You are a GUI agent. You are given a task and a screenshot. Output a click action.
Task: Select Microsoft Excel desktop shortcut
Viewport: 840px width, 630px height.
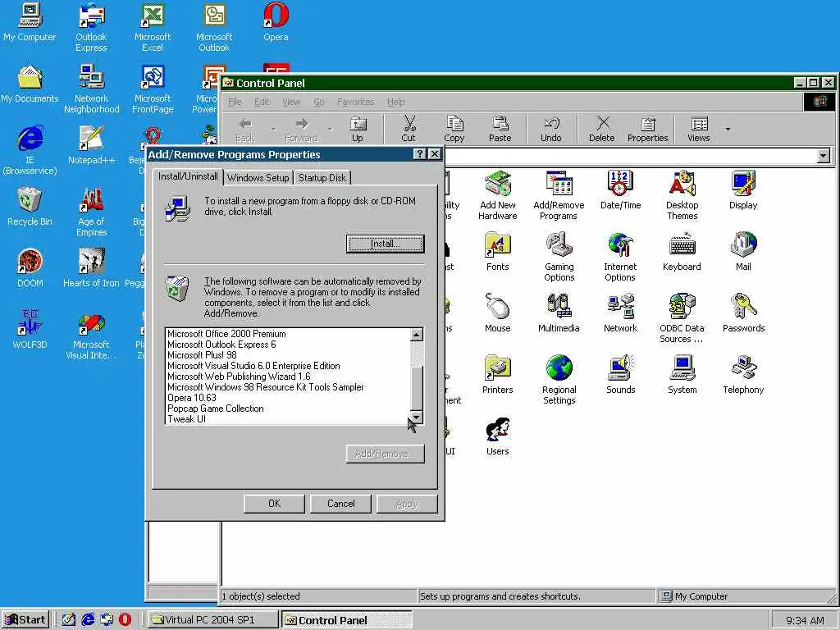pos(153,28)
